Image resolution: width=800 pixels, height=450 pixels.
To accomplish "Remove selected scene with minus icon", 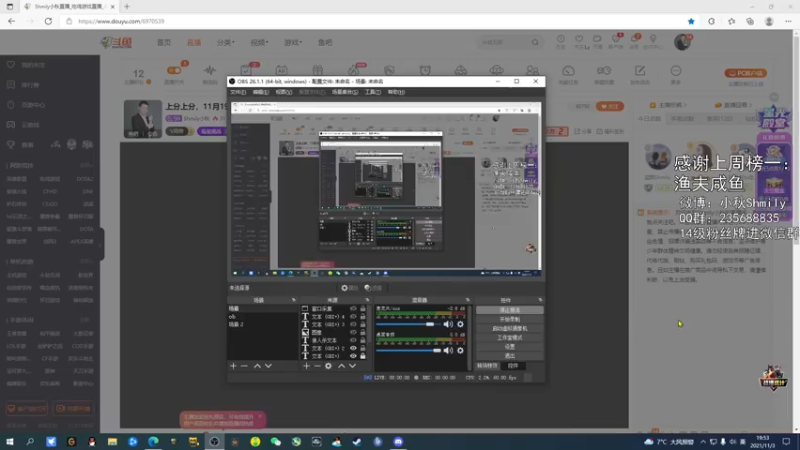I will [x=244, y=366].
